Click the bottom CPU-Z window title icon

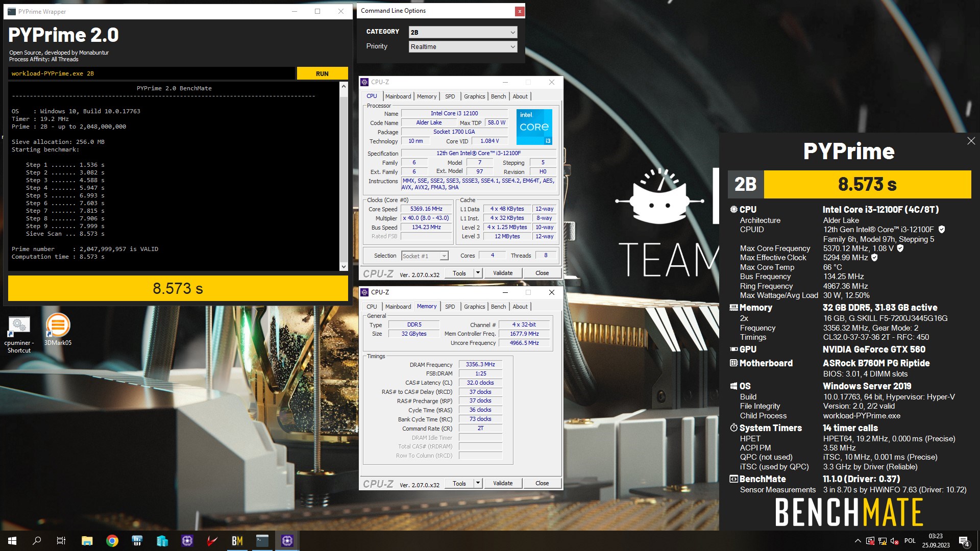(x=364, y=292)
